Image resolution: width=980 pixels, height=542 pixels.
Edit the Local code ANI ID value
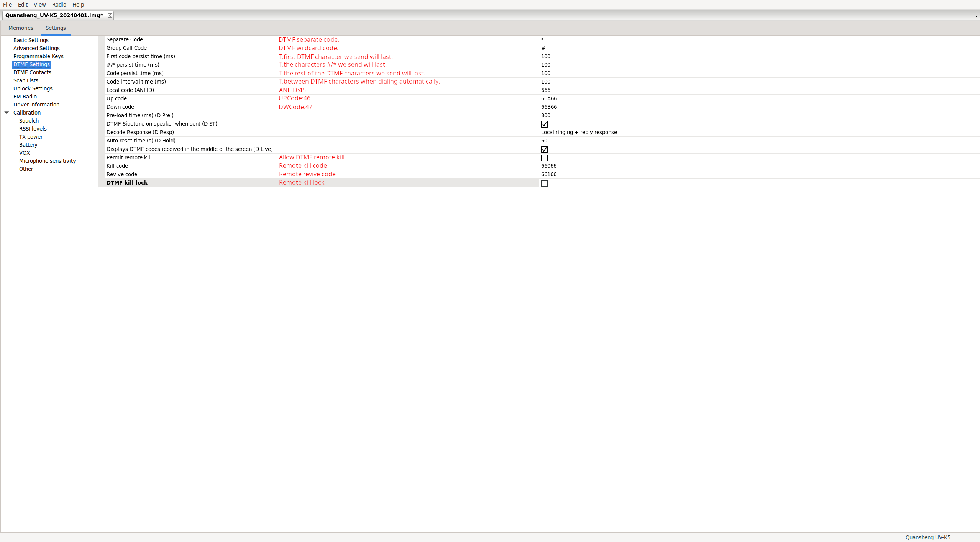(546, 90)
